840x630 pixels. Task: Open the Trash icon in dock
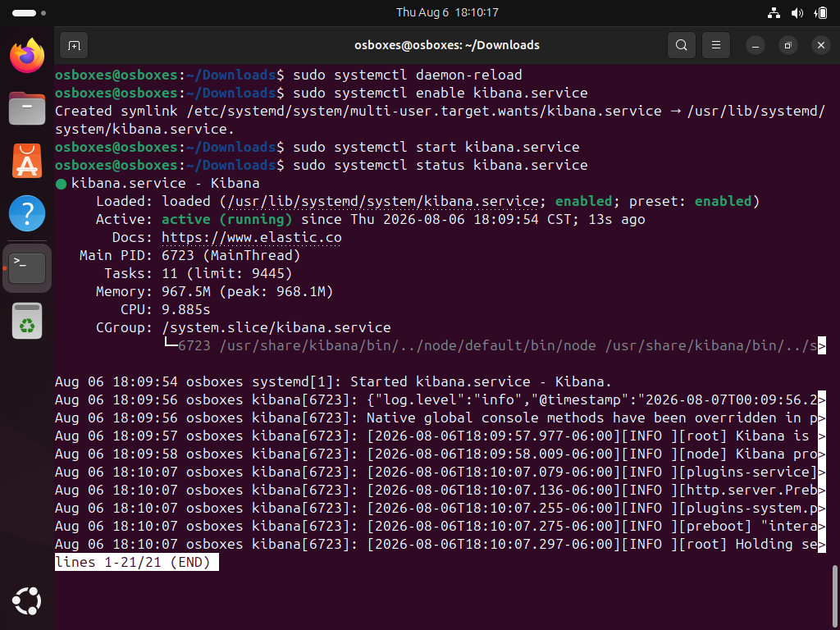pyautogui.click(x=27, y=321)
